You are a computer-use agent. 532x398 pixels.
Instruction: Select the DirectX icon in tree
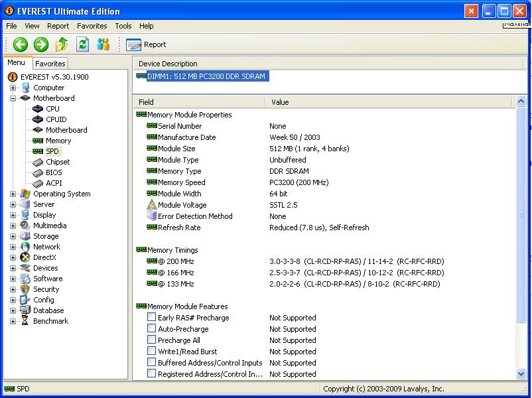click(x=25, y=257)
